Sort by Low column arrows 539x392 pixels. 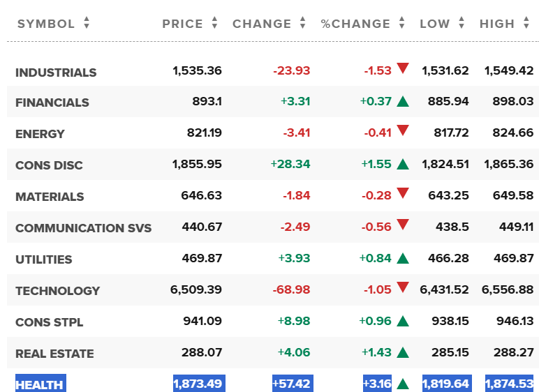point(462,23)
